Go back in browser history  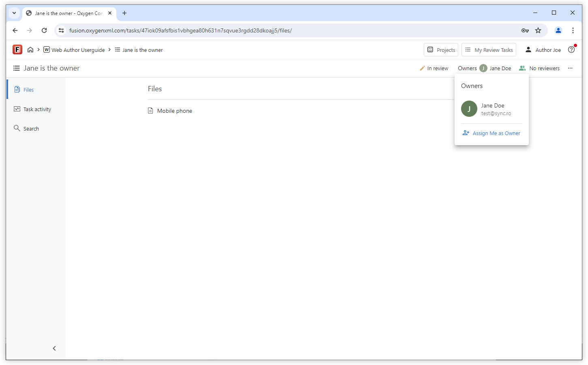point(15,30)
